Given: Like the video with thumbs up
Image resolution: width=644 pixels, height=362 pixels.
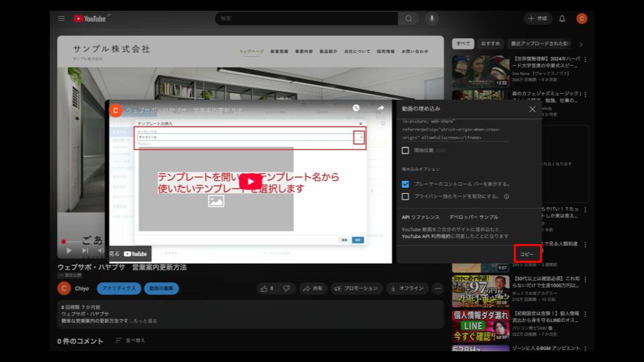Looking at the screenshot, I should click(267, 288).
